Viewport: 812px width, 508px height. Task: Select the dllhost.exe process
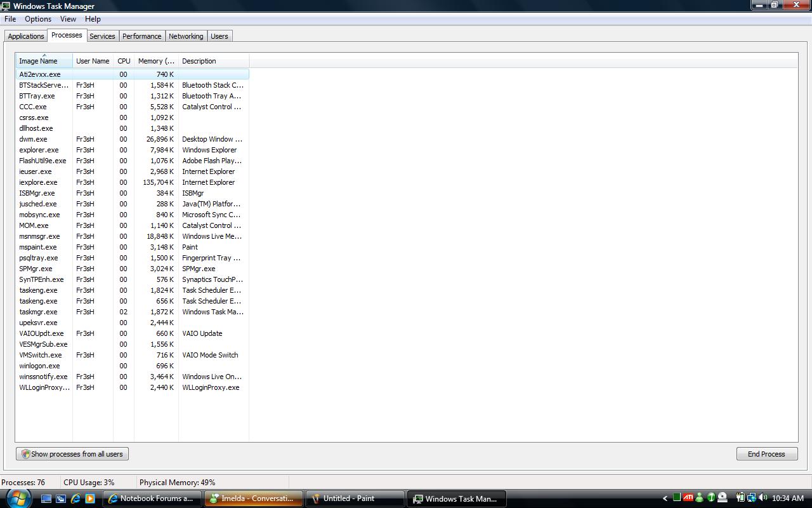point(132,128)
